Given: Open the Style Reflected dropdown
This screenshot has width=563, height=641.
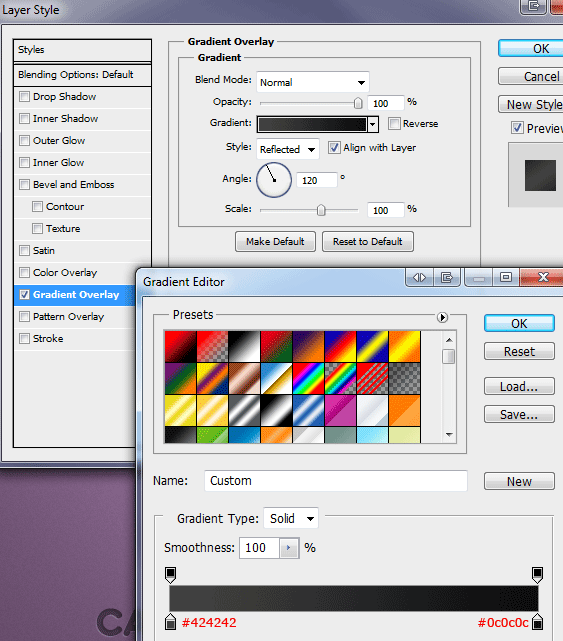Looking at the screenshot, I should pyautogui.click(x=287, y=149).
